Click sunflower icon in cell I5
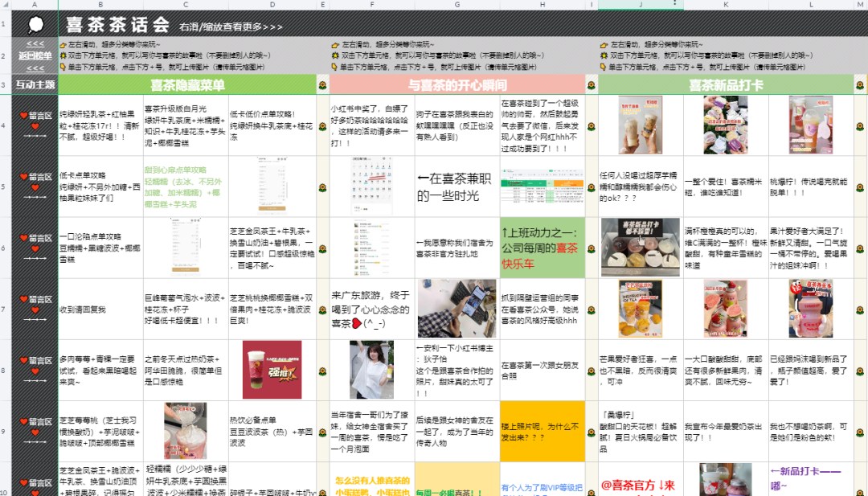The height and width of the screenshot is (496, 868). click(592, 187)
